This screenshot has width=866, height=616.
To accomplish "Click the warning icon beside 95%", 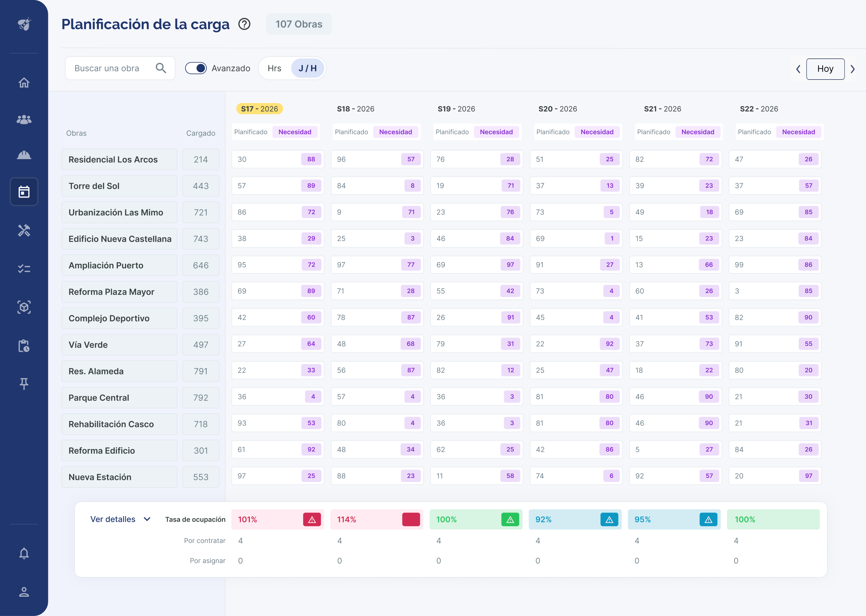I will [x=708, y=520].
